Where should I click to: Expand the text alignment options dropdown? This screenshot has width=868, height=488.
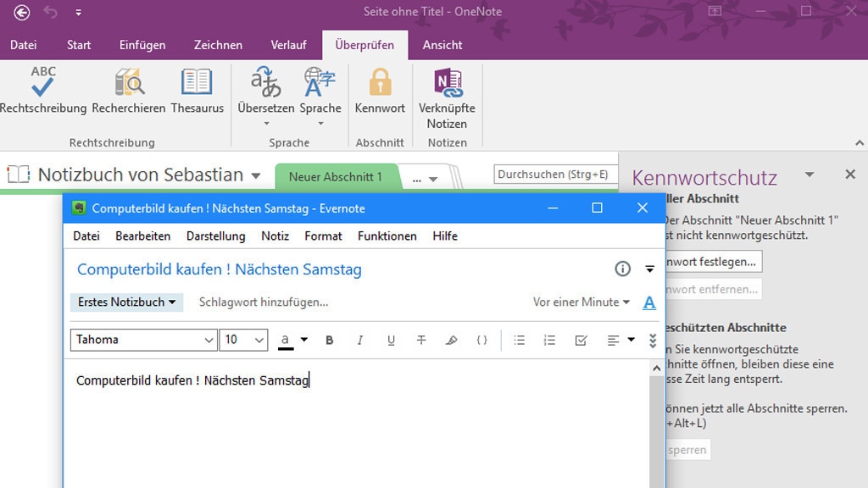(x=631, y=340)
